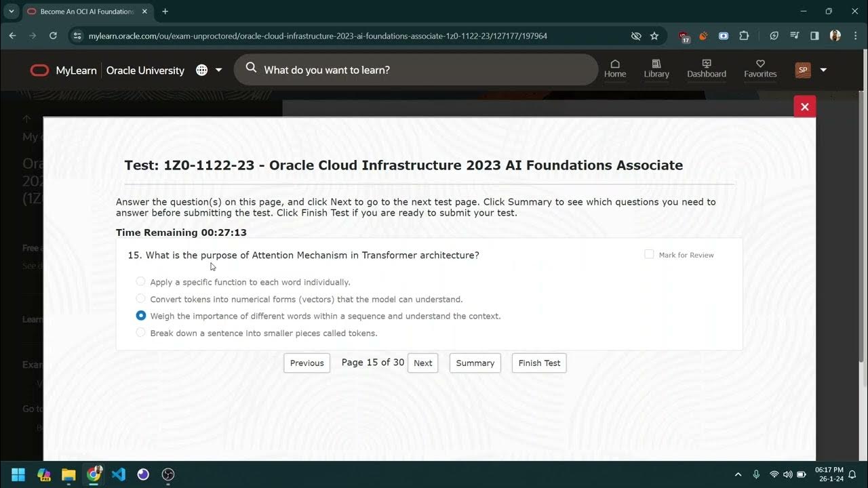Open Visual Studio Code from taskbar

tap(119, 474)
